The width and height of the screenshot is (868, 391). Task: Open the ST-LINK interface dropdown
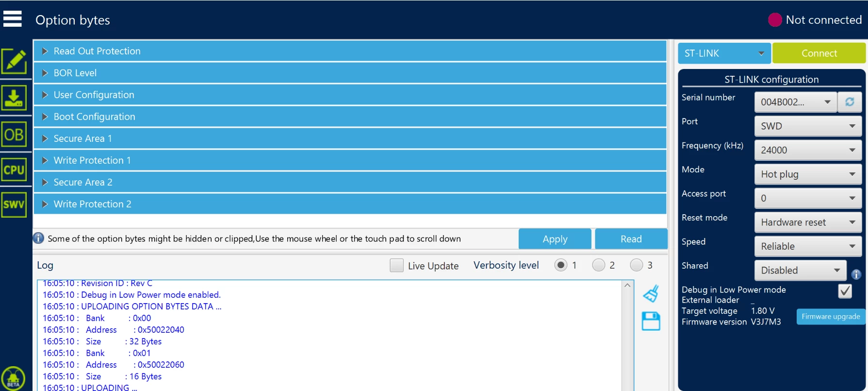(724, 53)
